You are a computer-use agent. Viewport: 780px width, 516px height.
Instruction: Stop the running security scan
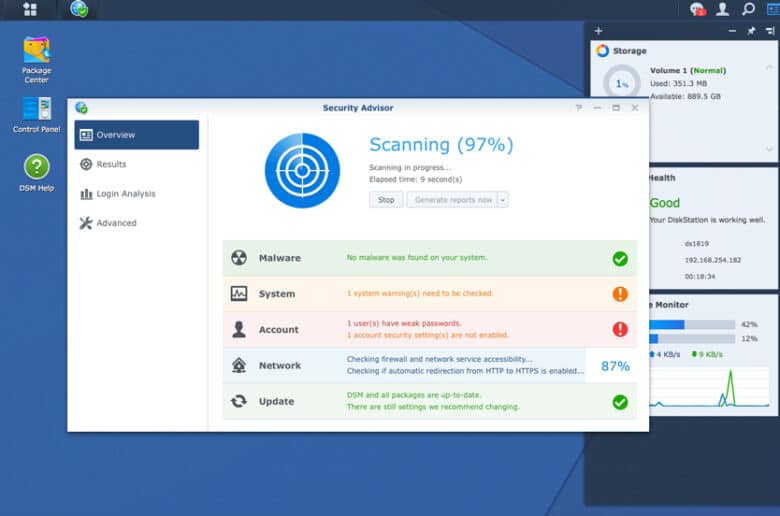386,200
